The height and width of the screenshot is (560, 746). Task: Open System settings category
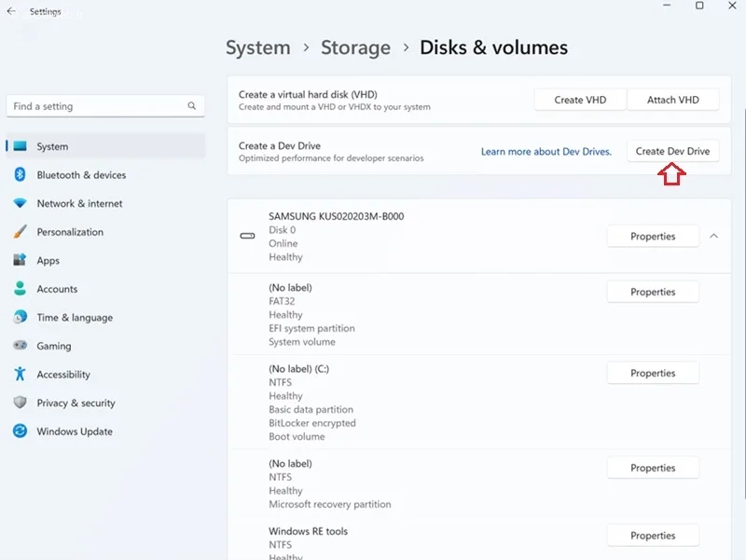click(x=105, y=146)
